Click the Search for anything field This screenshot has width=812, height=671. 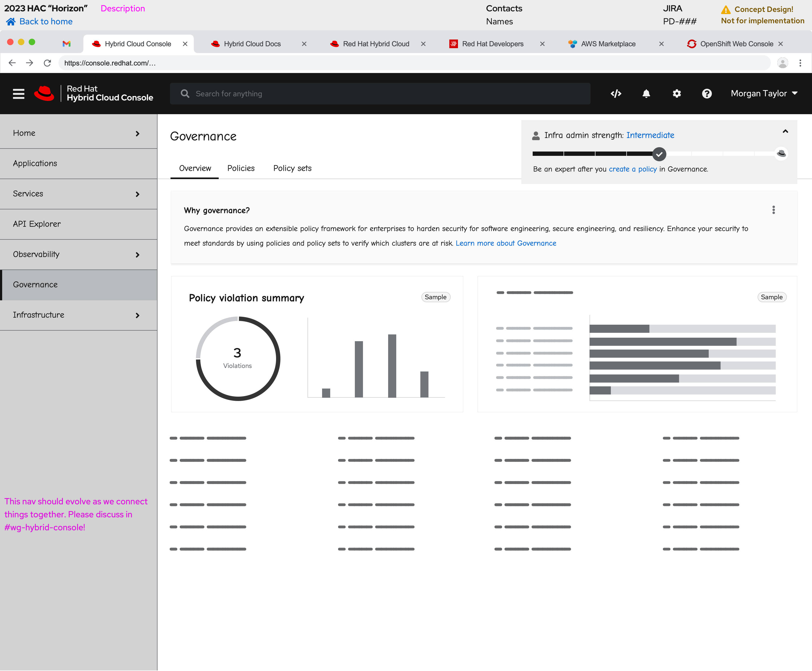(380, 94)
